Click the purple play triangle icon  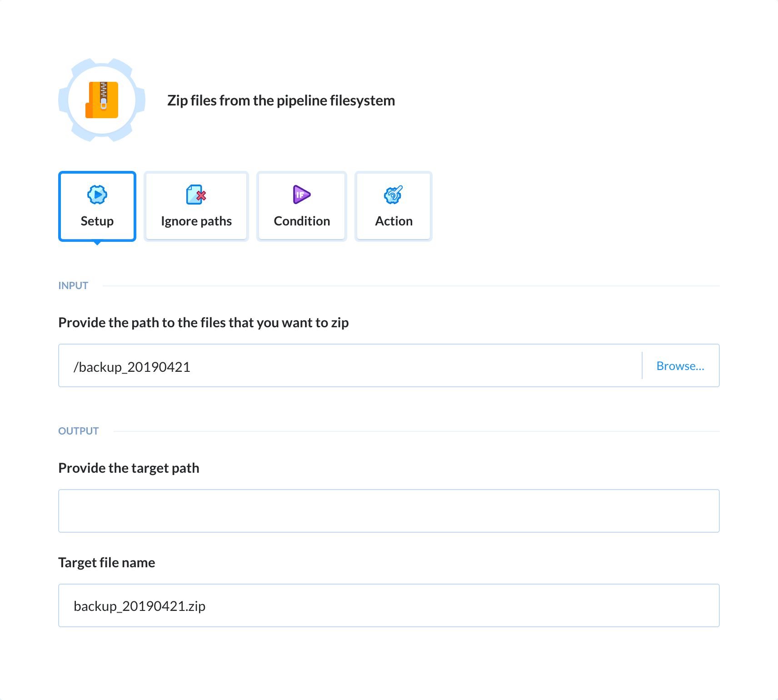(x=301, y=195)
